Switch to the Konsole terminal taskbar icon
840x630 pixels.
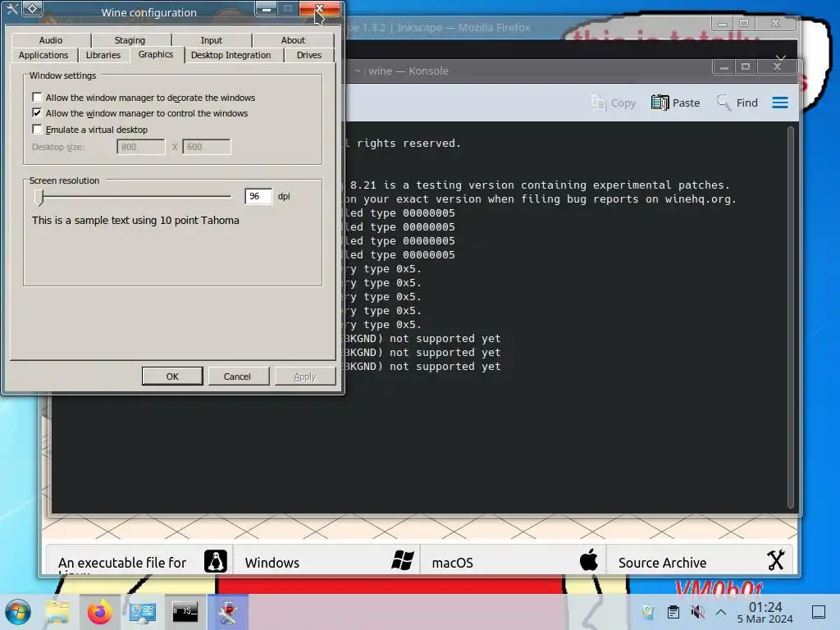[185, 612]
